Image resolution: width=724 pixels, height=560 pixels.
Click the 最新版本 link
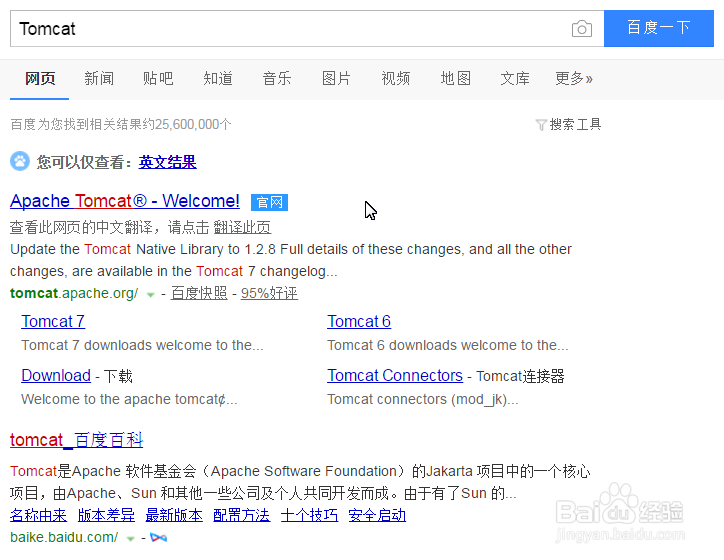(174, 515)
